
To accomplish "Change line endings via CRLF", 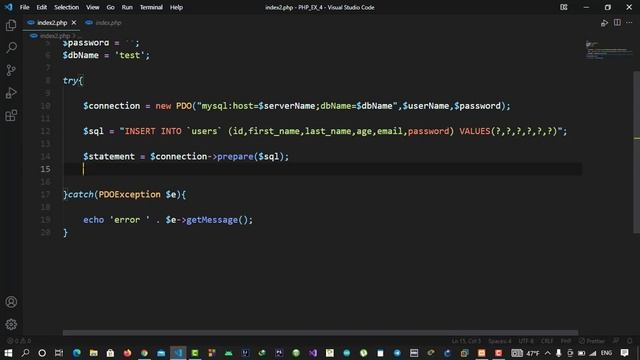I will point(547,341).
